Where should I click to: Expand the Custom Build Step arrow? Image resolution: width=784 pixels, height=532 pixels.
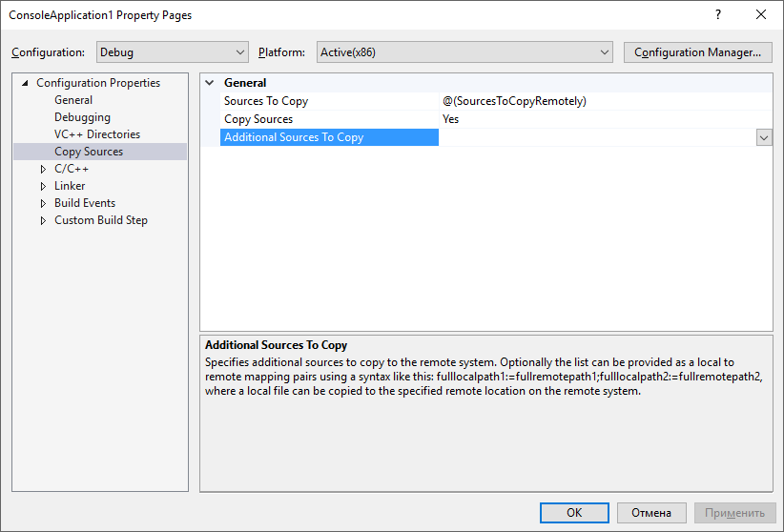coord(43,220)
